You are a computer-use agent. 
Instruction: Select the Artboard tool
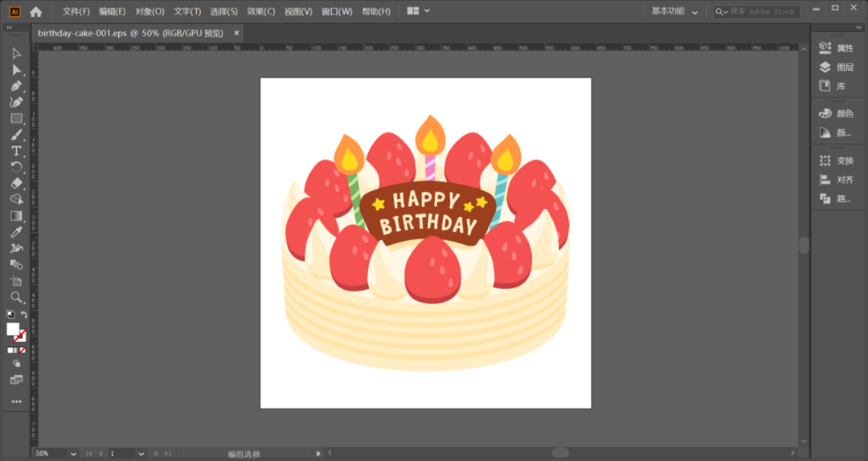point(16,281)
